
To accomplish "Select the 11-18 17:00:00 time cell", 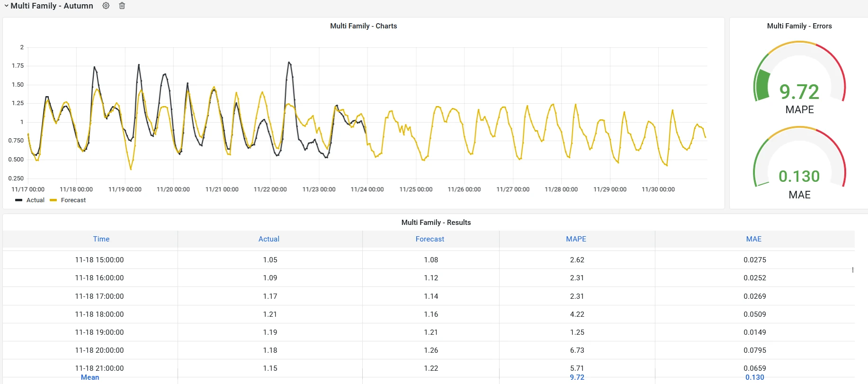I will pos(99,296).
